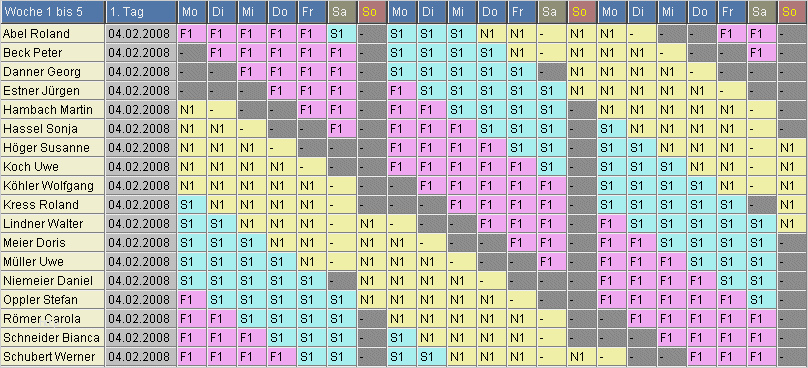The height and width of the screenshot is (368, 808).
Task: Click the first 'Mo' column header
Action: point(192,12)
